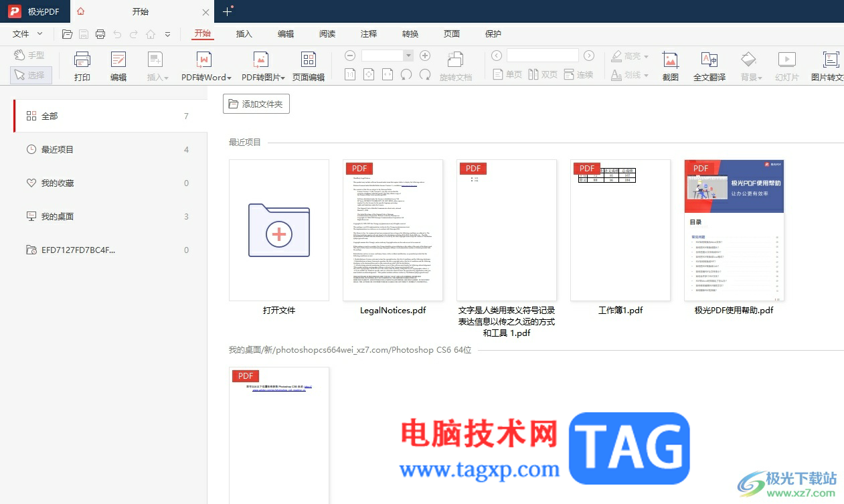Viewport: 844px width, 504px height.
Task: Expand the quick access toolbar customize arrow
Action: pyautogui.click(x=167, y=34)
